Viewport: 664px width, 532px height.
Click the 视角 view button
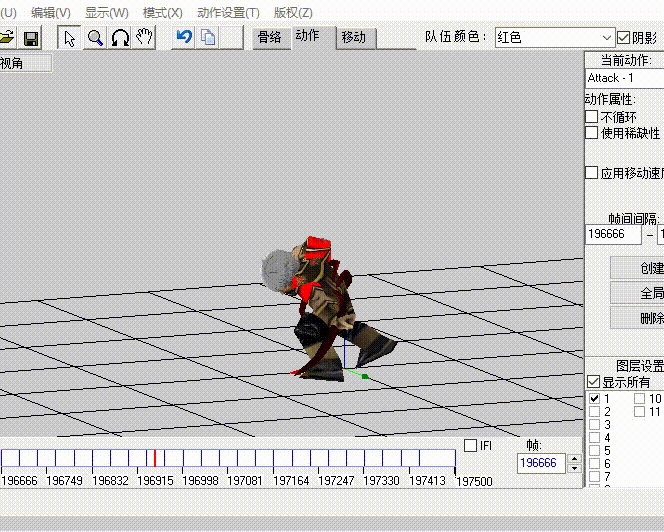tap(26, 64)
